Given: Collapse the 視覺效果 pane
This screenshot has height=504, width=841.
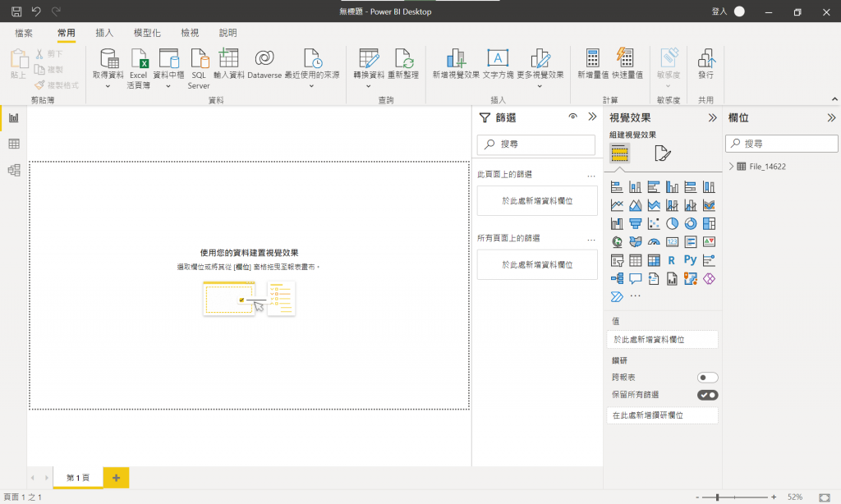Looking at the screenshot, I should 712,117.
